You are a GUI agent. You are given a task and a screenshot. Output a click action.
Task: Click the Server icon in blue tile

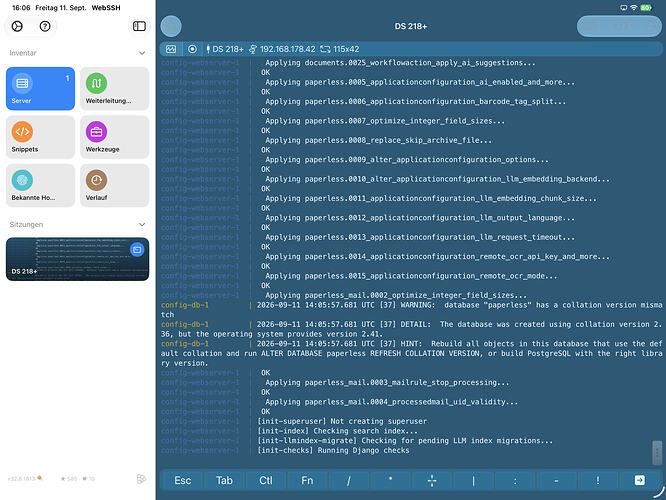point(22,83)
